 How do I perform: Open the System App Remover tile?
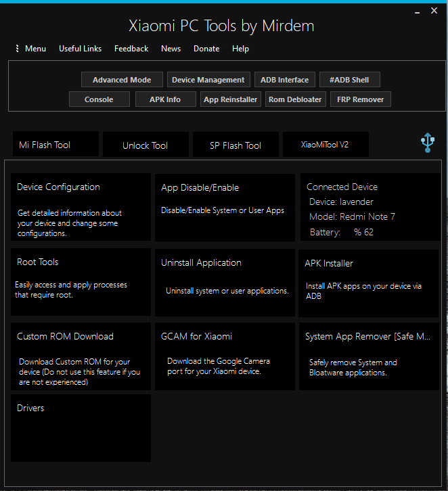(369, 356)
